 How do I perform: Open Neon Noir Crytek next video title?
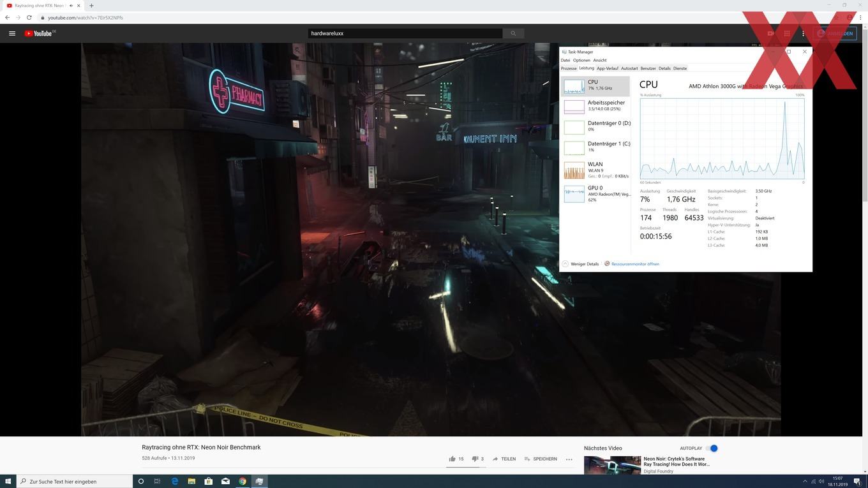click(676, 461)
